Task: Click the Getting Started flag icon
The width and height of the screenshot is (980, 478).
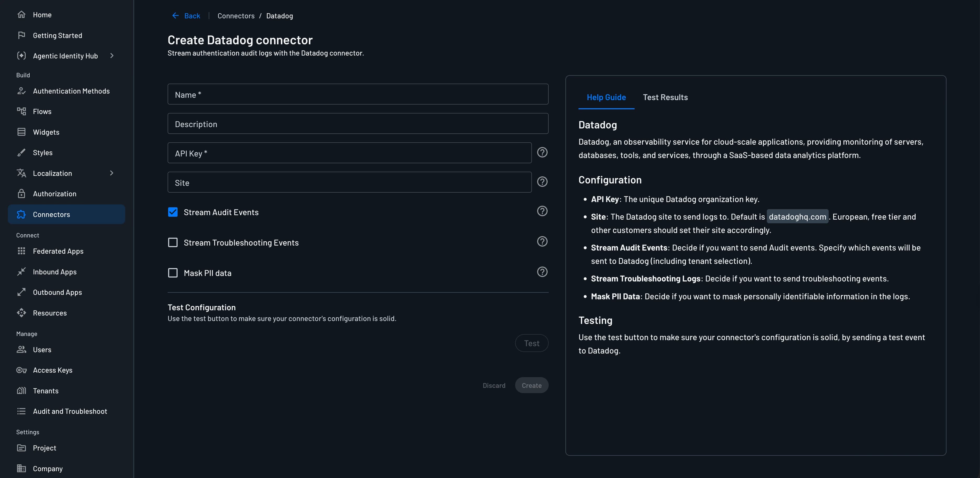Action: (21, 35)
